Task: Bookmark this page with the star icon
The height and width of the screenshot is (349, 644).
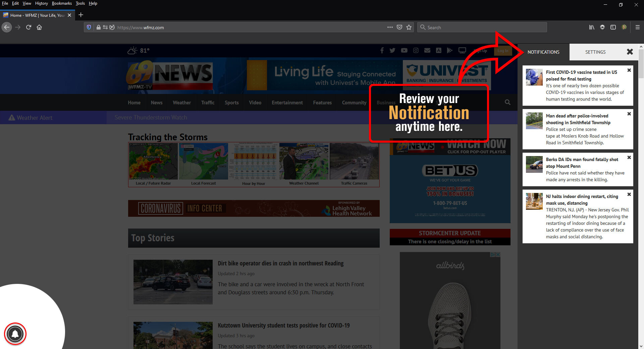Action: (409, 27)
